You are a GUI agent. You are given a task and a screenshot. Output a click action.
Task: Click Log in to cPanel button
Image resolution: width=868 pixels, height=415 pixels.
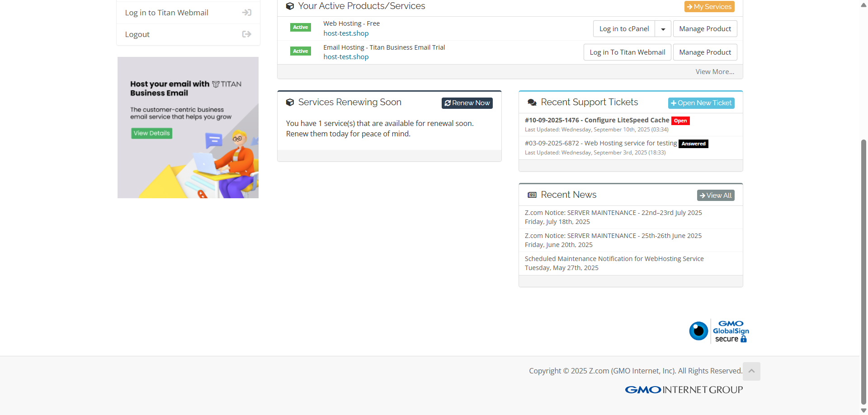pyautogui.click(x=624, y=29)
